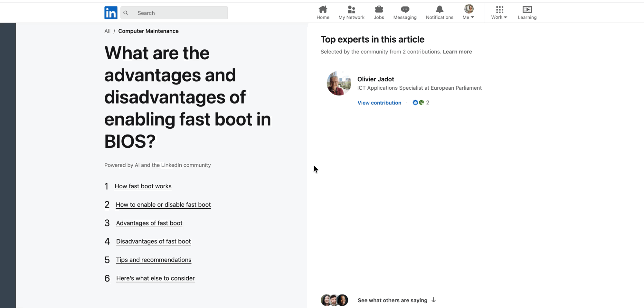Expand 'See what others are saying'
644x308 pixels.
[392, 300]
